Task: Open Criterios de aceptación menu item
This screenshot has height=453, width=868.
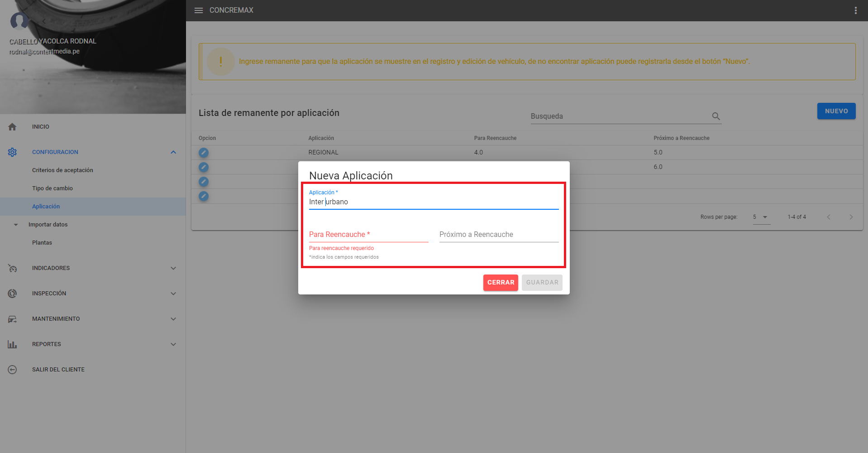Action: click(62, 170)
